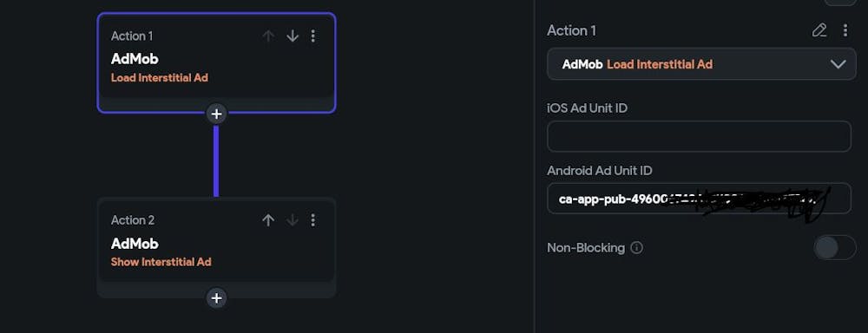Click Show Interstitial Ad text in Action 2
Image resolution: width=868 pixels, height=333 pixels.
click(x=161, y=262)
